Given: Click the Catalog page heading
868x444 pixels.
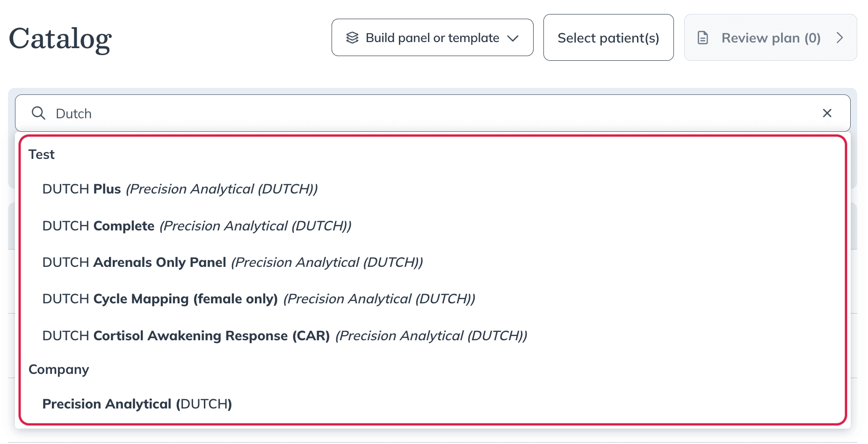Looking at the screenshot, I should click(60, 39).
